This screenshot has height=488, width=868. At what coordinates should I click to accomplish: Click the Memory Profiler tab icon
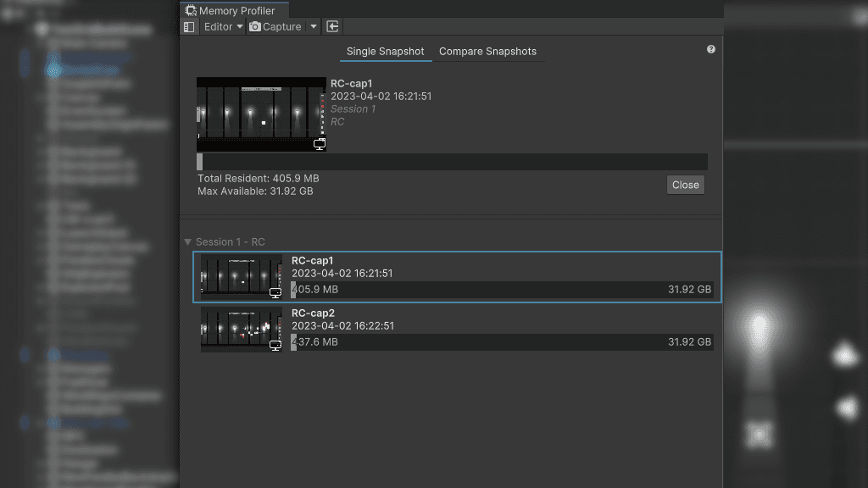192,10
